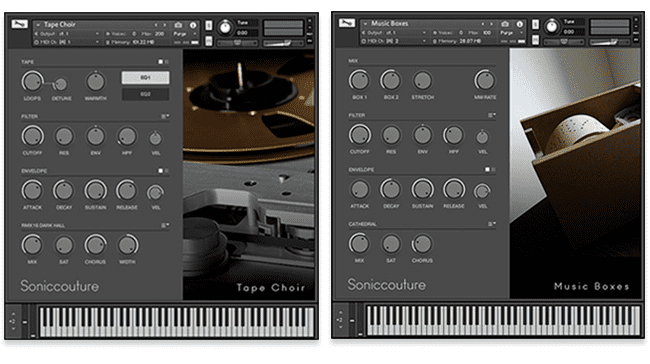The image size is (650, 364).
Task: Go to next instrument arrow in Music Boxes header
Action: [492, 24]
